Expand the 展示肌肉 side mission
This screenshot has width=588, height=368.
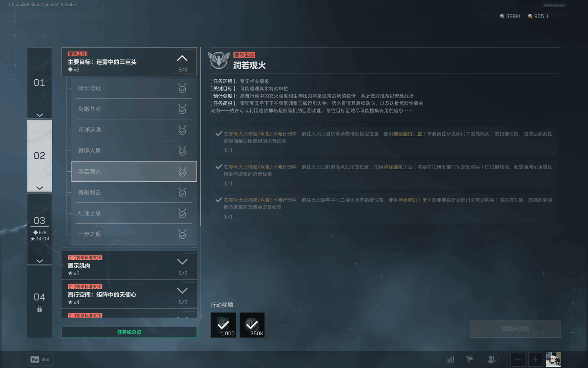click(182, 262)
